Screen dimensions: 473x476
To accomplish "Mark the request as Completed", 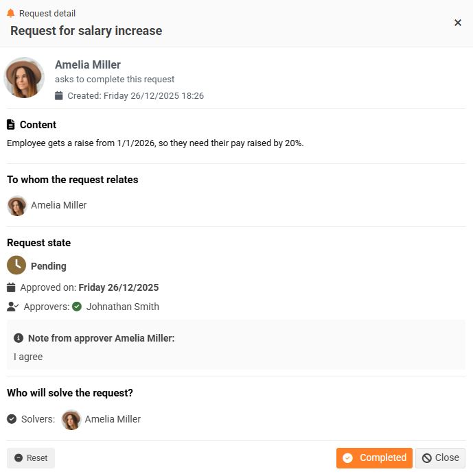I will (x=374, y=458).
